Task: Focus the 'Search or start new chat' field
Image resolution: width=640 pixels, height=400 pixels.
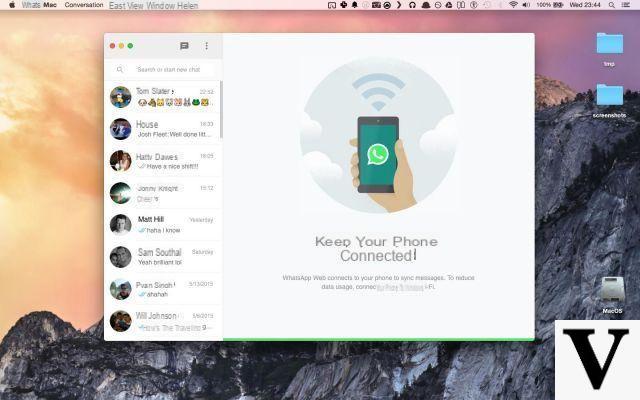Action: [x=168, y=70]
